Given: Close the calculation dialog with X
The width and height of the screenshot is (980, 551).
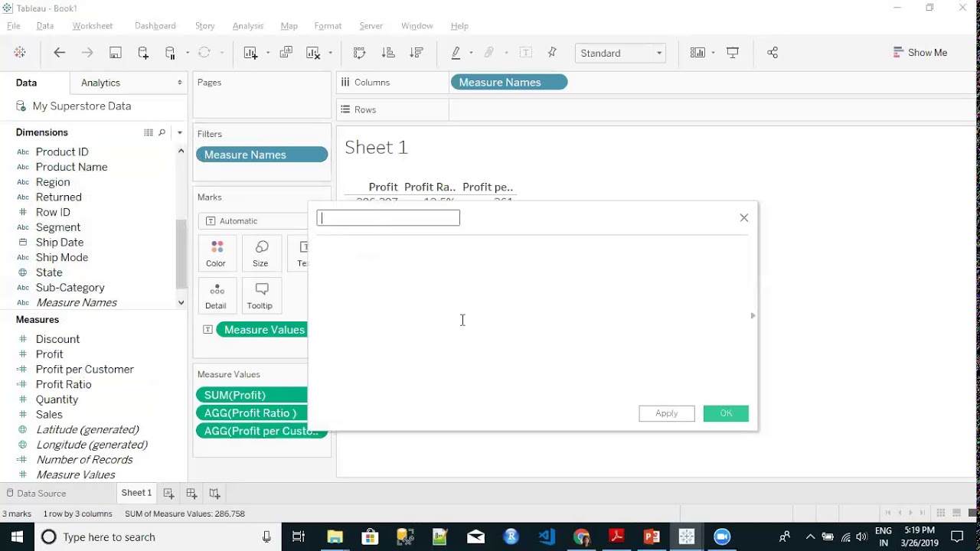Looking at the screenshot, I should 744,218.
